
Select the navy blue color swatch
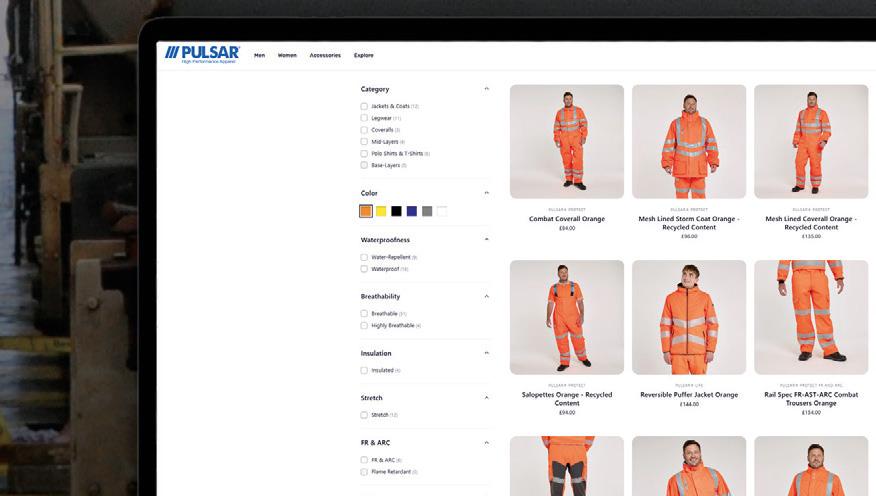(412, 211)
